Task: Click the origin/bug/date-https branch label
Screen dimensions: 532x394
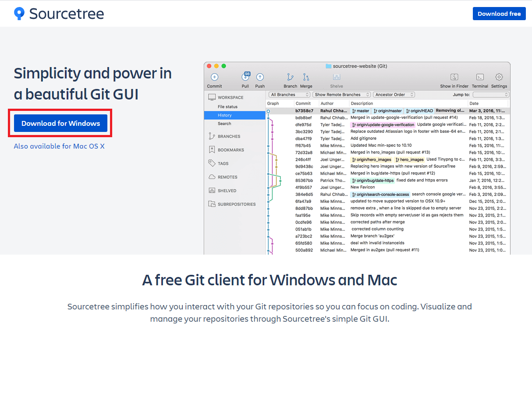Action: (x=372, y=181)
